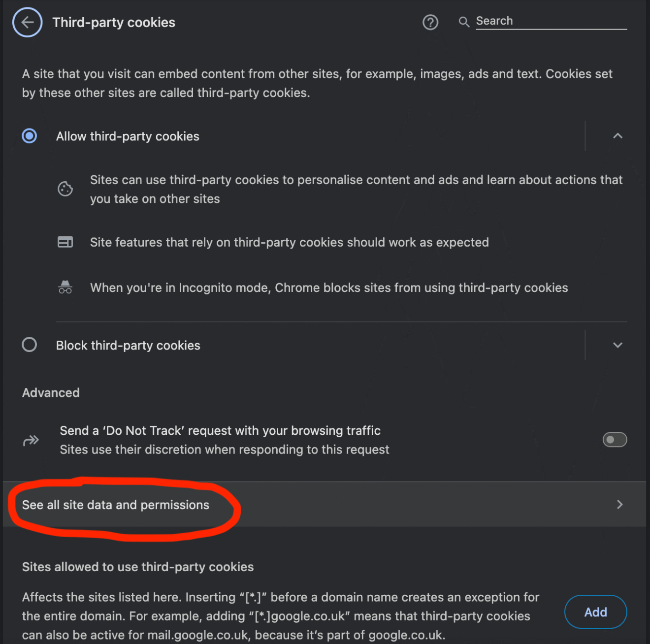Enable the Do Not Track toggle switch
650x644 pixels.
615,440
